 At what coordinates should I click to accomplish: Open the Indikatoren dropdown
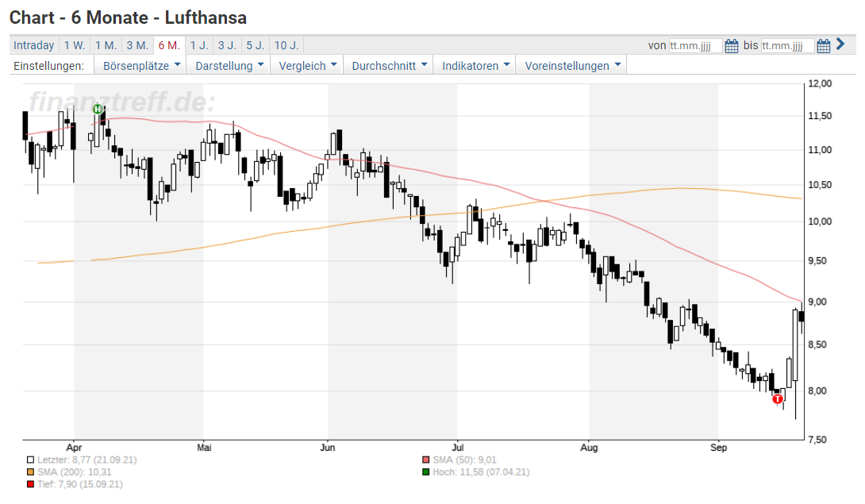click(x=475, y=66)
